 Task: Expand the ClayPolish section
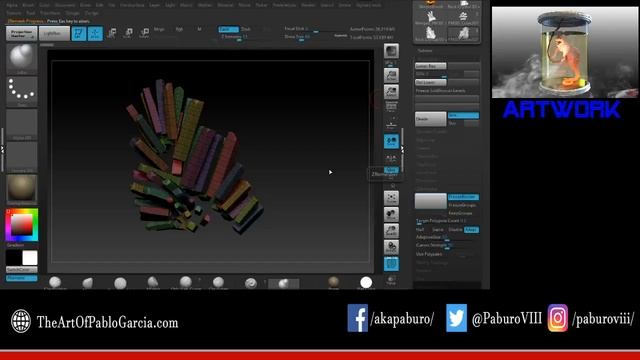pyautogui.click(x=427, y=164)
